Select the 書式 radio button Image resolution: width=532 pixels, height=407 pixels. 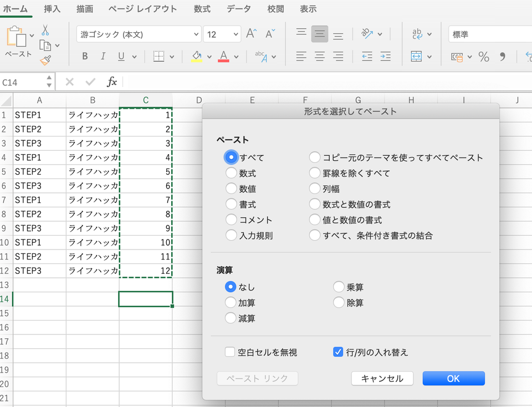pyautogui.click(x=231, y=204)
